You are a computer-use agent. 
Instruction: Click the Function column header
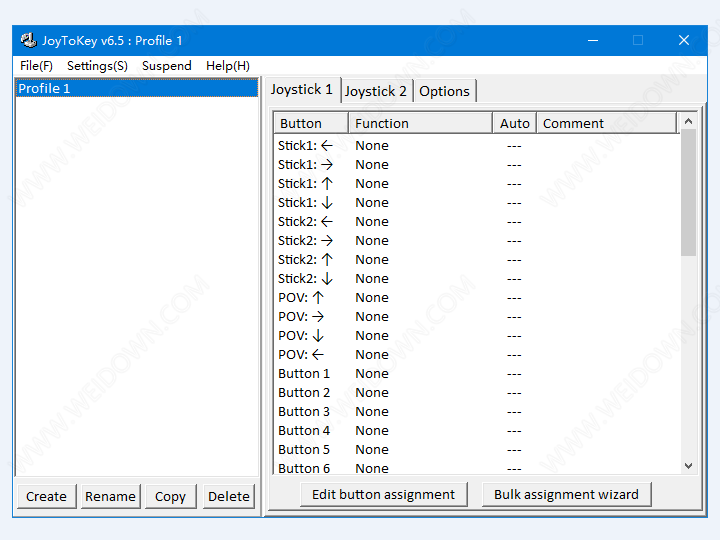tap(420, 124)
